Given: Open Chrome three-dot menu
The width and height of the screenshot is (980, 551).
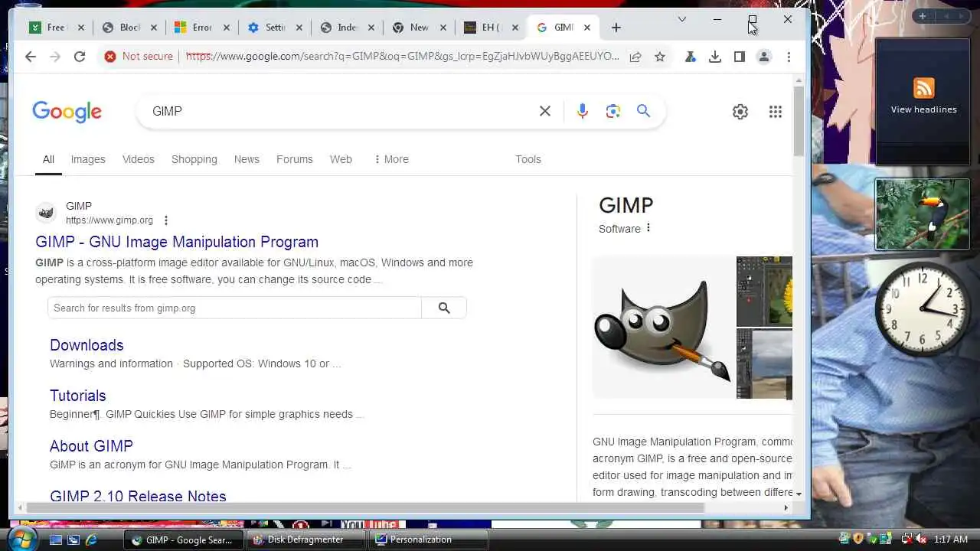Looking at the screenshot, I should point(789,57).
